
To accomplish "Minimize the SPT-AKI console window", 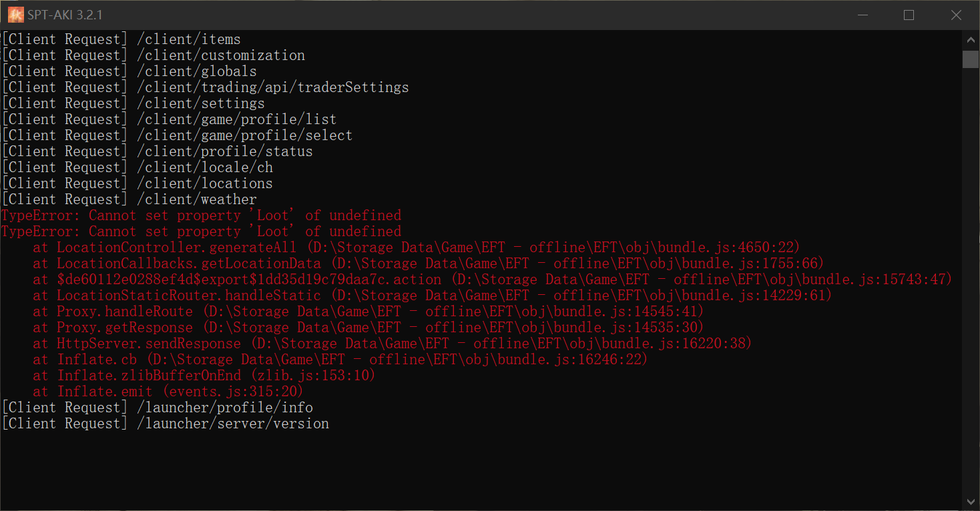I will point(861,15).
